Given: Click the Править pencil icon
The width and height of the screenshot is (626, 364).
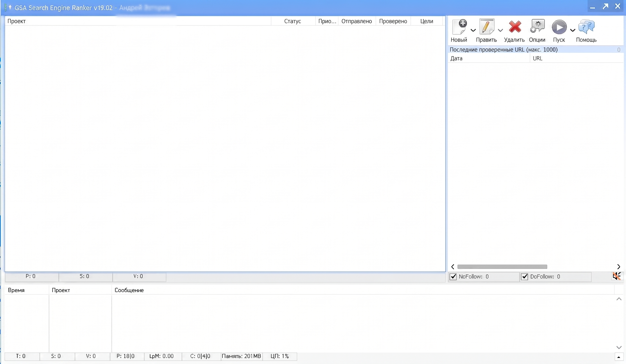Looking at the screenshot, I should [x=486, y=26].
